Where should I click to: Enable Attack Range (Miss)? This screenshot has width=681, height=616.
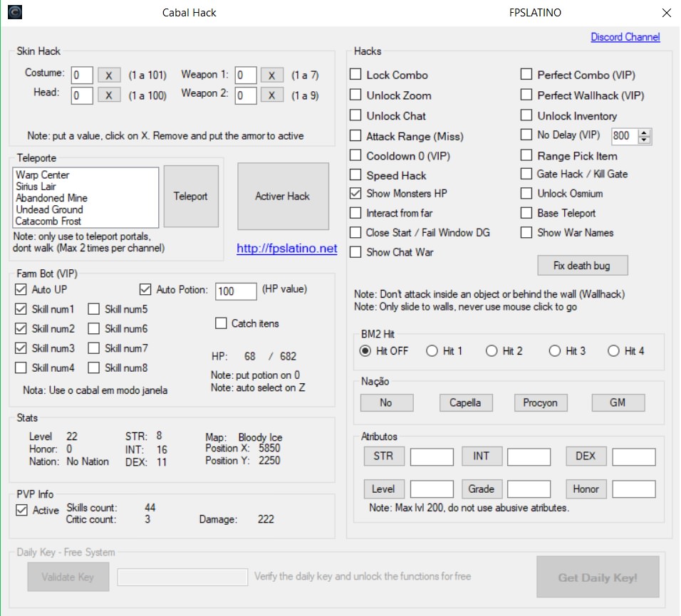[x=355, y=136]
